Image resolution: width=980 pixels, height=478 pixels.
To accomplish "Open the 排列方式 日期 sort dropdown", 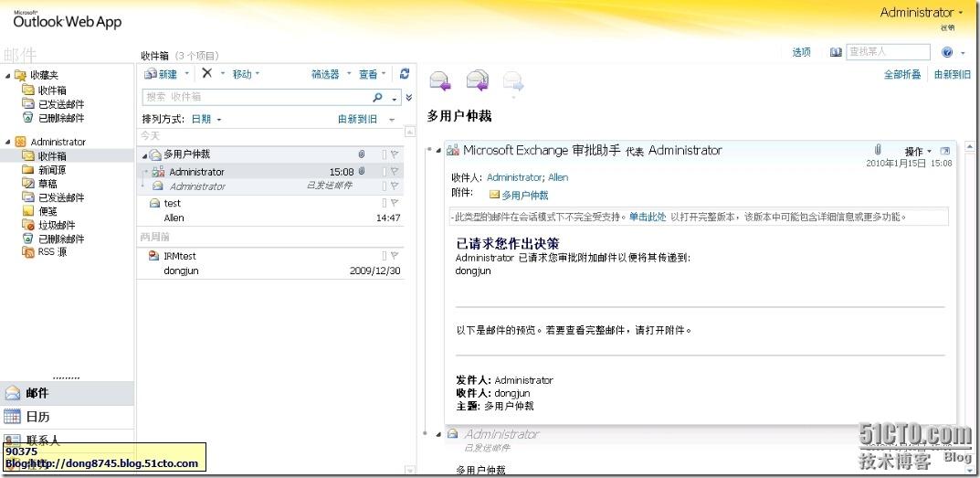I will (206, 119).
